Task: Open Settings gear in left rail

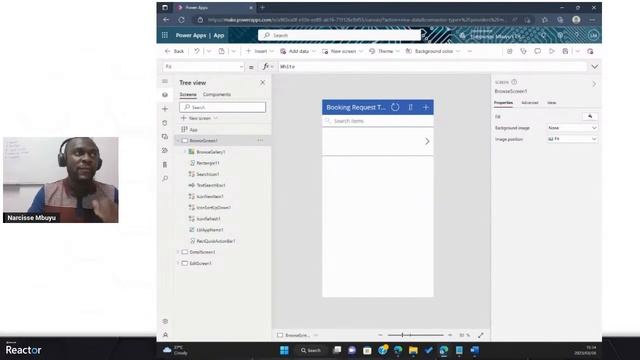Action: pos(165,321)
